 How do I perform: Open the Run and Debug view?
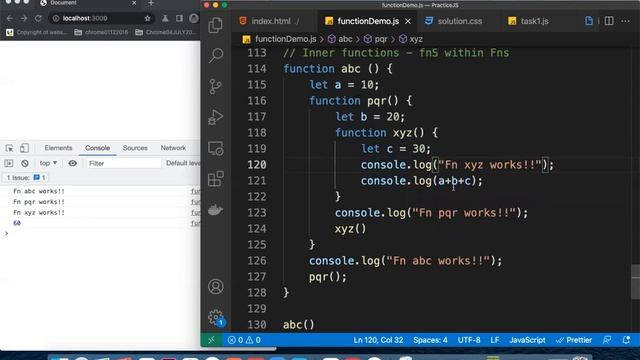[216, 118]
